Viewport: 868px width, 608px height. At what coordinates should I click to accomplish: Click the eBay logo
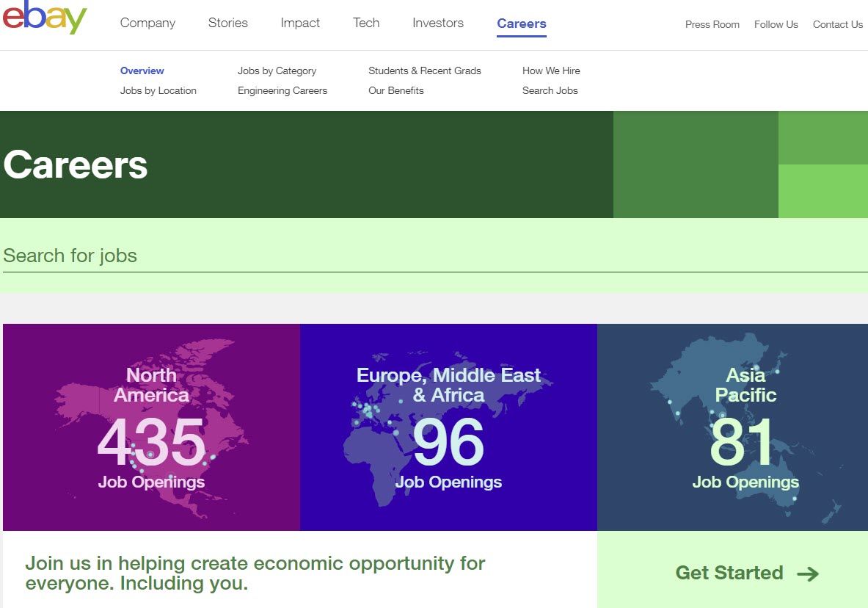[44, 17]
